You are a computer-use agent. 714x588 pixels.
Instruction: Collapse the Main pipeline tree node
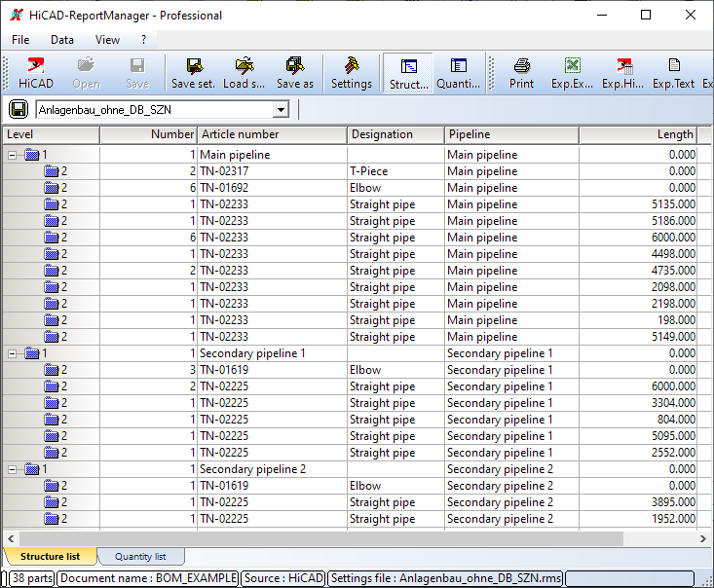tap(13, 155)
